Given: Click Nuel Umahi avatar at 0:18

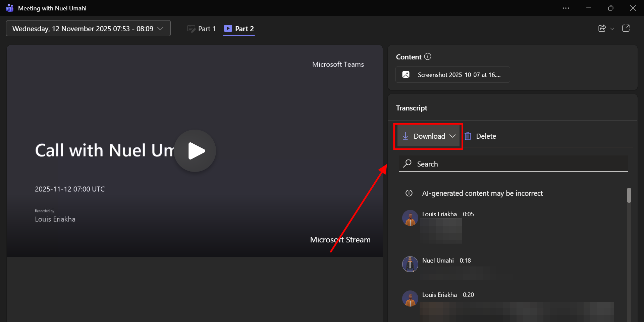Looking at the screenshot, I should 410,264.
